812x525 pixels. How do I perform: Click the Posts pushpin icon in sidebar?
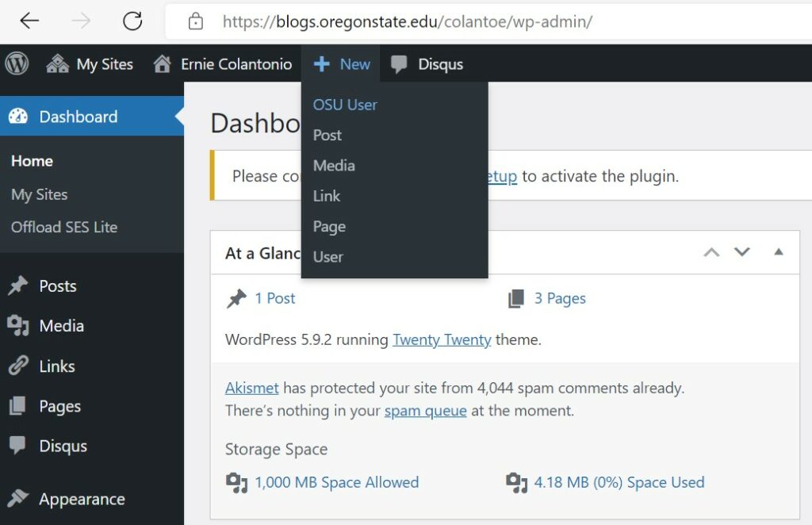(x=18, y=285)
